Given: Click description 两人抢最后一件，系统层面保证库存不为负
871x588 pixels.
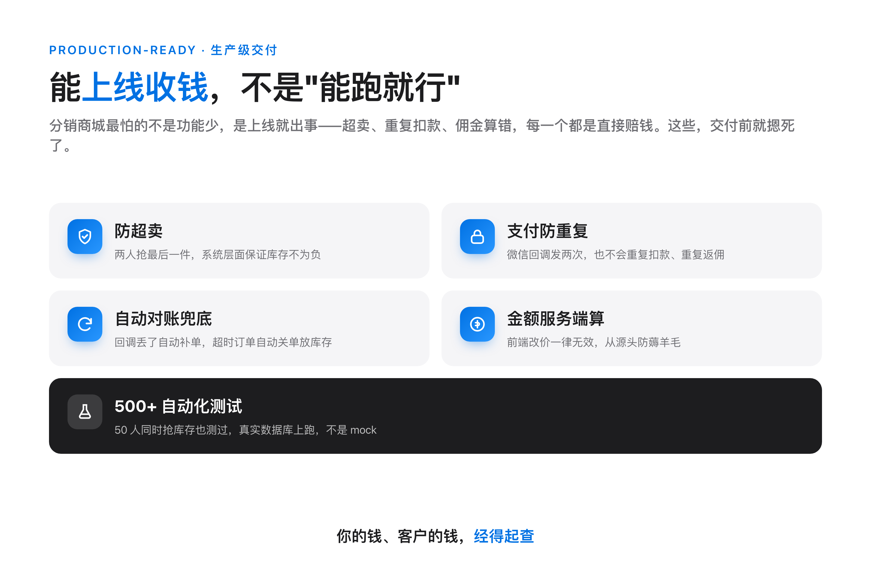Looking at the screenshot, I should [x=217, y=255].
